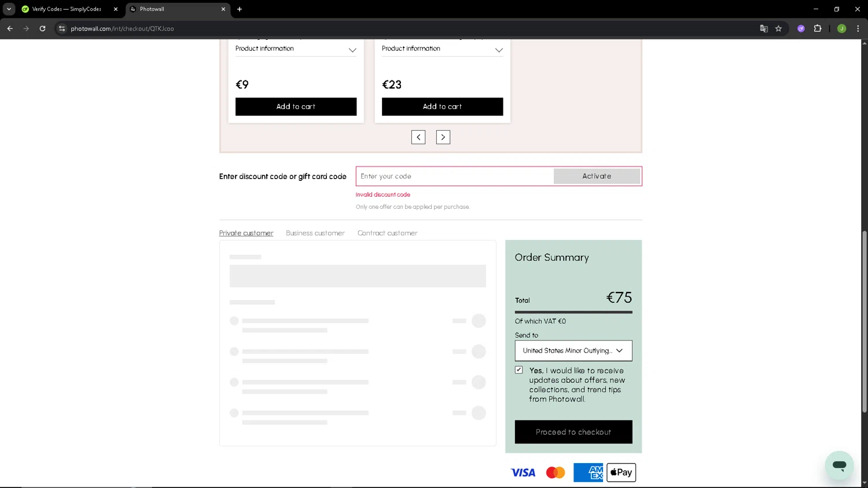Screen dimensions: 868x488
Task: Activate the entered discount code
Action: coord(597,176)
